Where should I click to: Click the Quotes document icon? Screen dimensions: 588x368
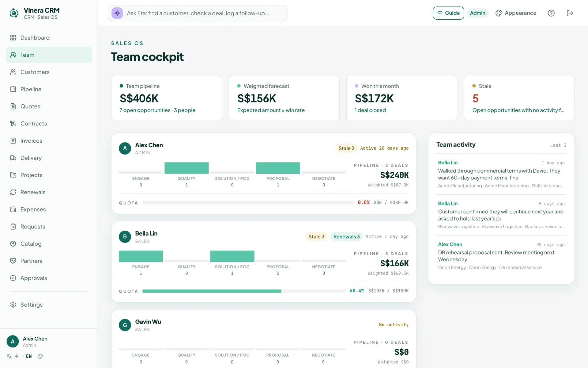pos(13,106)
